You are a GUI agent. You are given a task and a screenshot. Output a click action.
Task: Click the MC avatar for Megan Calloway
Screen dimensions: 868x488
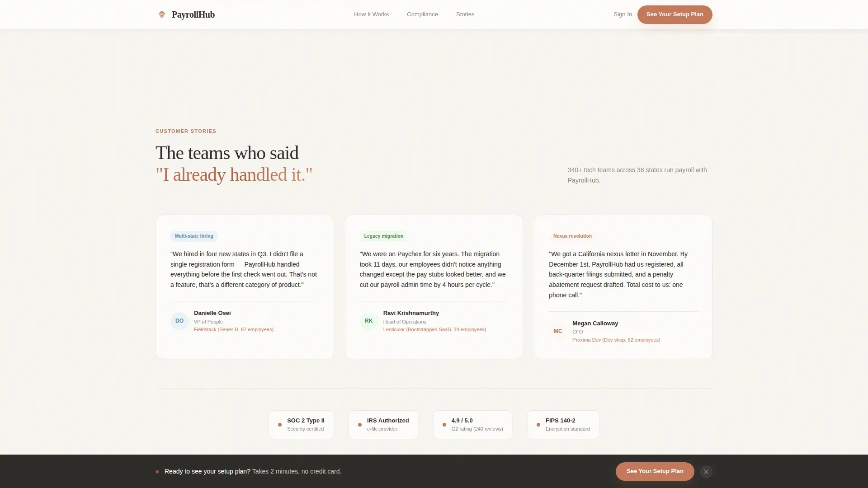558,331
